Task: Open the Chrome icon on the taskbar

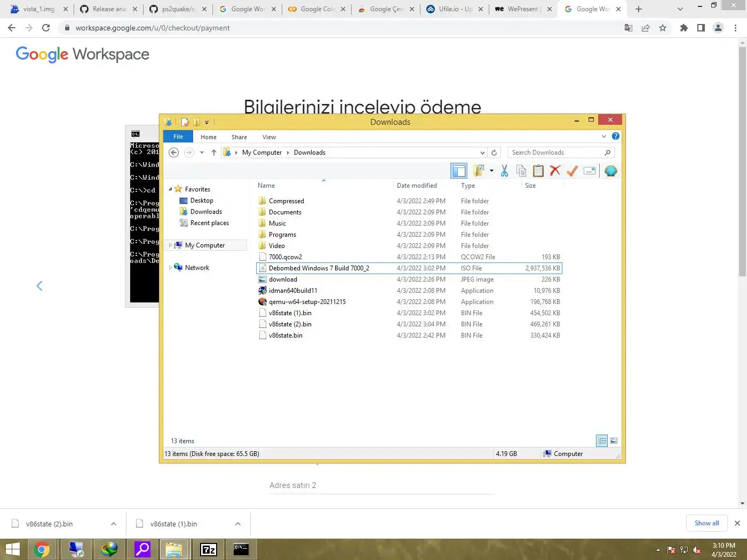Action: [42, 549]
